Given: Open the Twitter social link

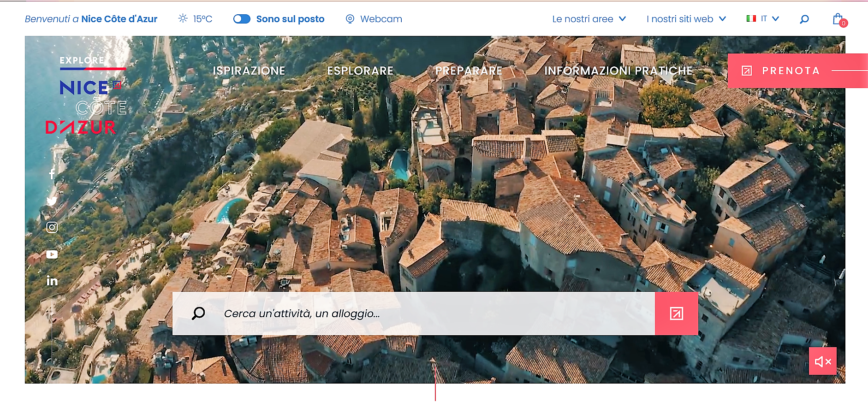Looking at the screenshot, I should click(x=52, y=201).
